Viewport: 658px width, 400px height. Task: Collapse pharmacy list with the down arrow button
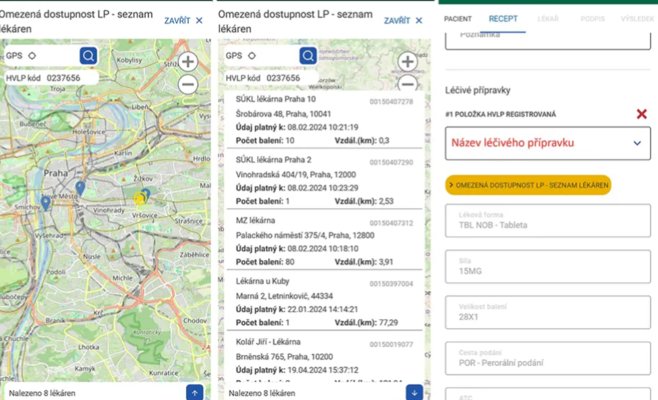pos(414,392)
